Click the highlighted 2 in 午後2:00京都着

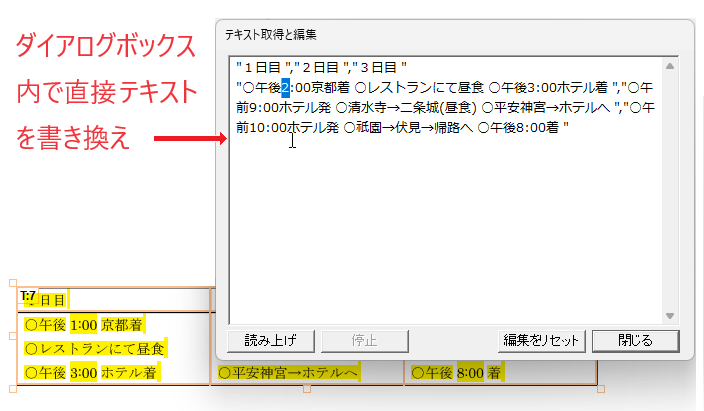tap(286, 88)
